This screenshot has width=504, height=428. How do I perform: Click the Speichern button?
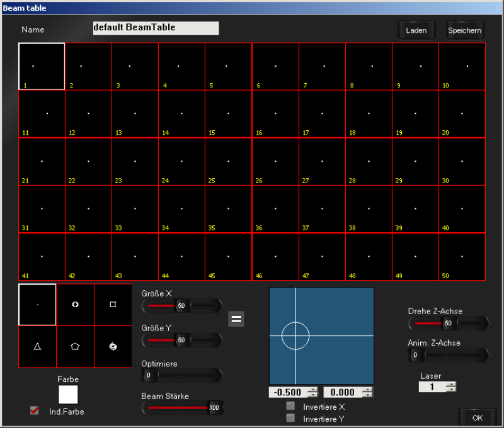pyautogui.click(x=465, y=30)
